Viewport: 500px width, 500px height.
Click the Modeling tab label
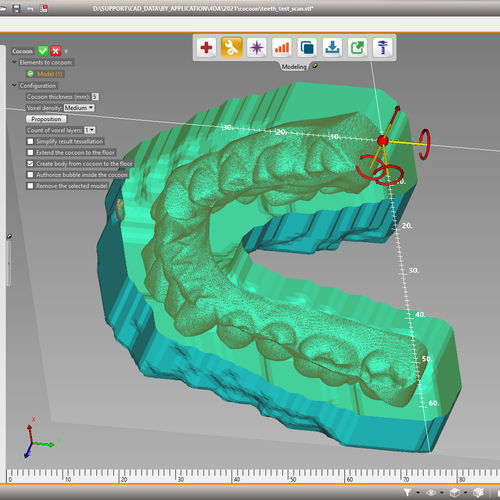294,67
